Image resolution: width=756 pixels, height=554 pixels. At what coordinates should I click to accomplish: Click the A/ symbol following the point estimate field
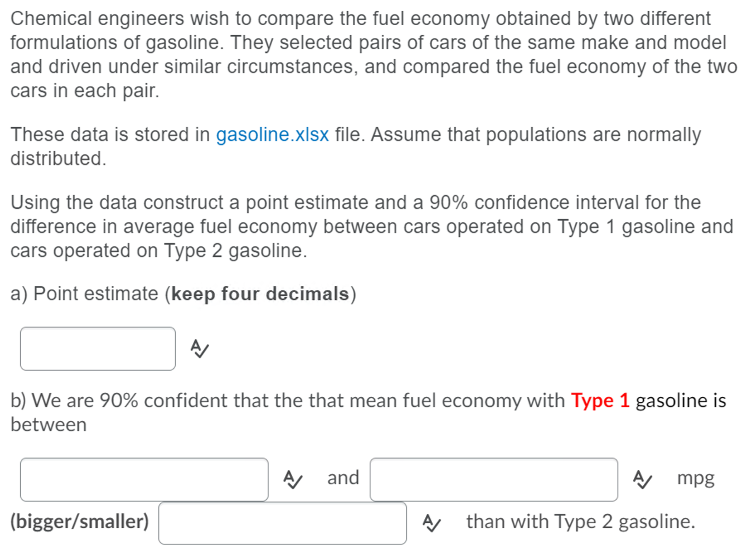point(199,350)
